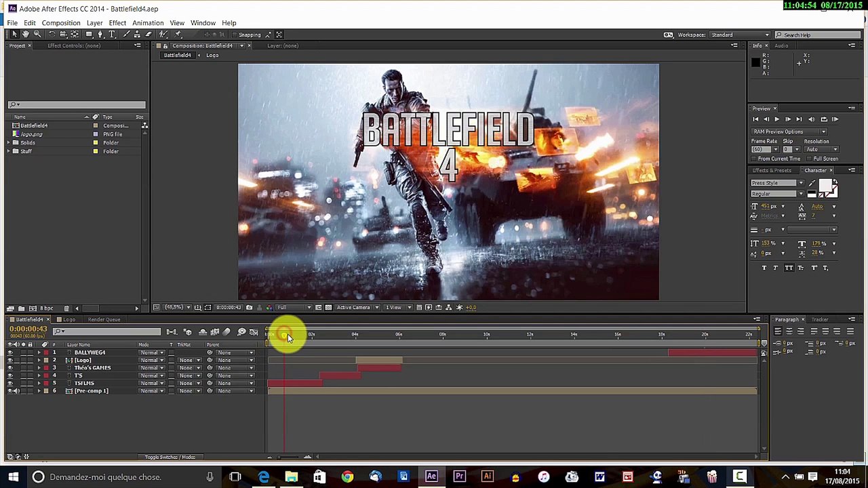Select the Roto Brush tool

[163, 35]
